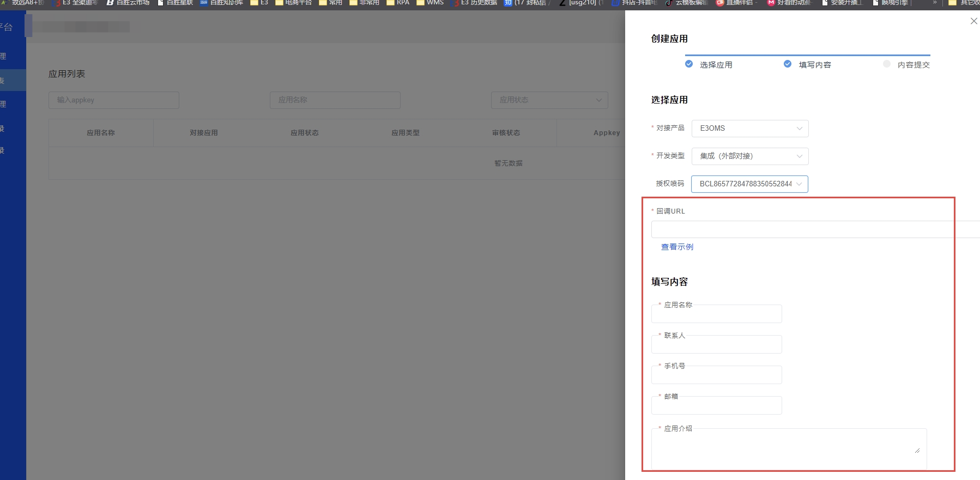Open the 授权喷码 dropdown with BCL code
This screenshot has height=480, width=980.
[x=749, y=184]
